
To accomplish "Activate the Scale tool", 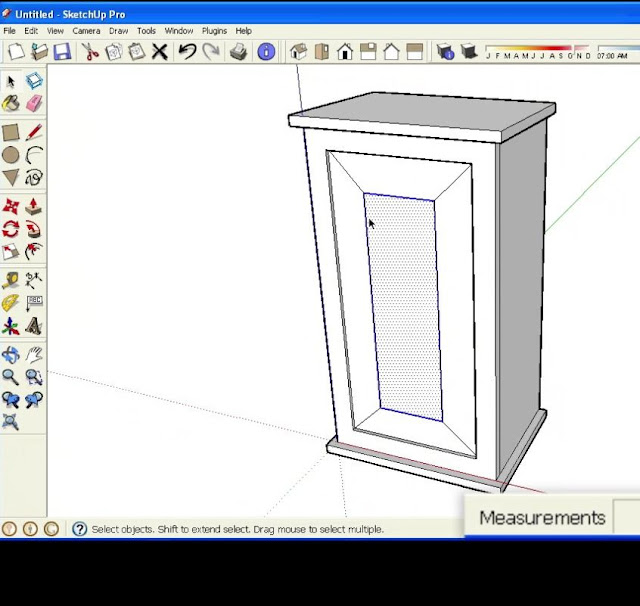I will pos(11,252).
